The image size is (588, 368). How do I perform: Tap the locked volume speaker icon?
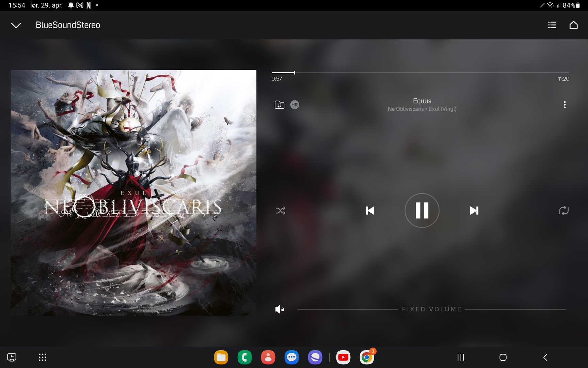pyautogui.click(x=280, y=309)
